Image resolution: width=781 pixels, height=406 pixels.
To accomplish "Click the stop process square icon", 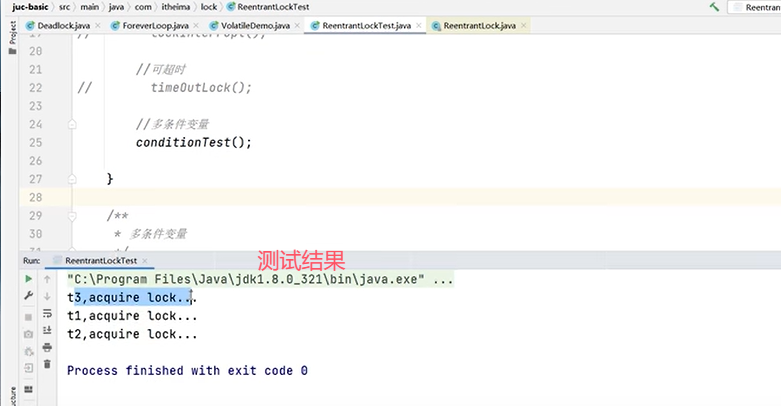I will pos(28,317).
